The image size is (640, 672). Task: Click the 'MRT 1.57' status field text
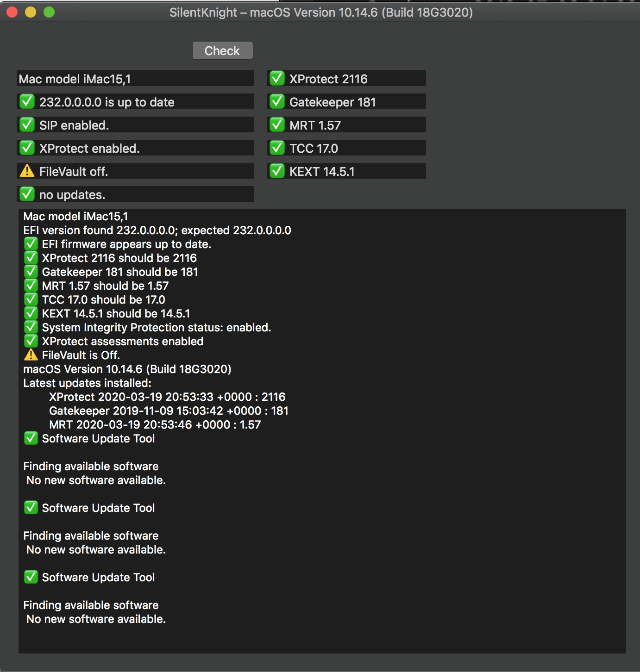click(x=315, y=125)
